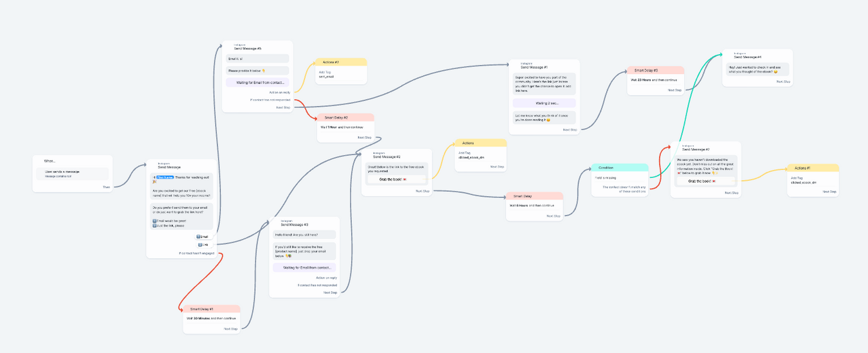
Task: Open the 'Let me know what you think' bubble
Action: tap(544, 118)
